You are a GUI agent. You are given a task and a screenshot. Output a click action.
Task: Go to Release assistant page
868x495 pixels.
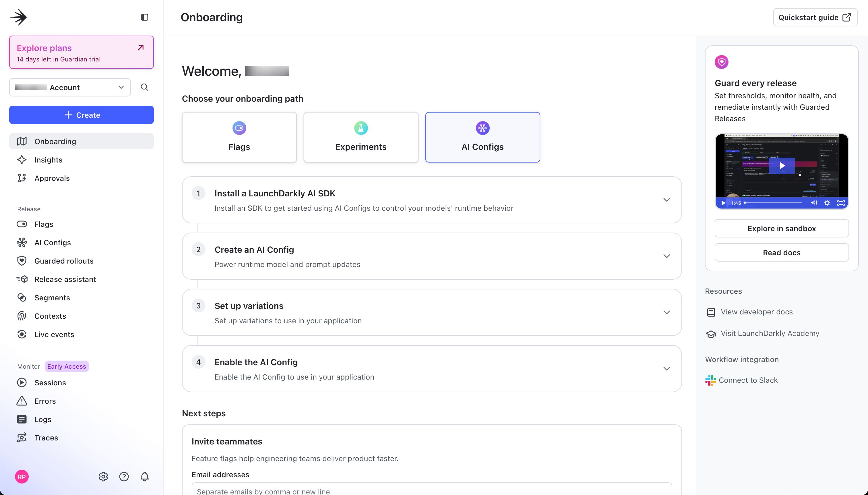pyautogui.click(x=82, y=279)
